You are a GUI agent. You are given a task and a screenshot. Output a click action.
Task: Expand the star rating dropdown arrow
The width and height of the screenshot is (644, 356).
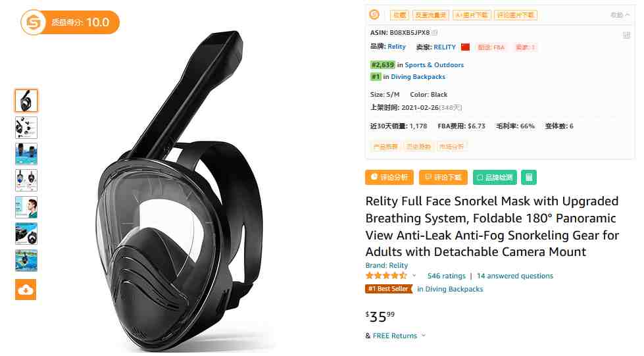pyautogui.click(x=414, y=276)
